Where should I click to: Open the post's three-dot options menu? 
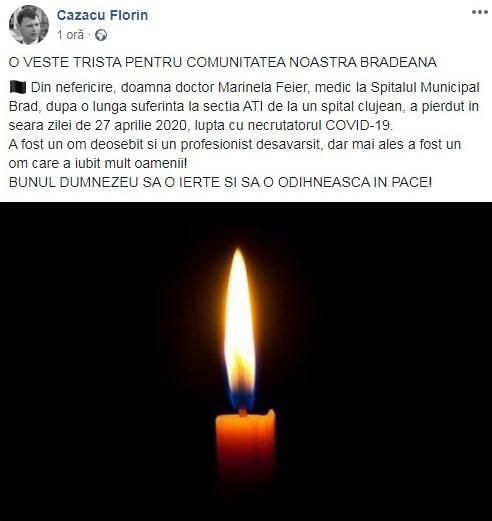480,12
